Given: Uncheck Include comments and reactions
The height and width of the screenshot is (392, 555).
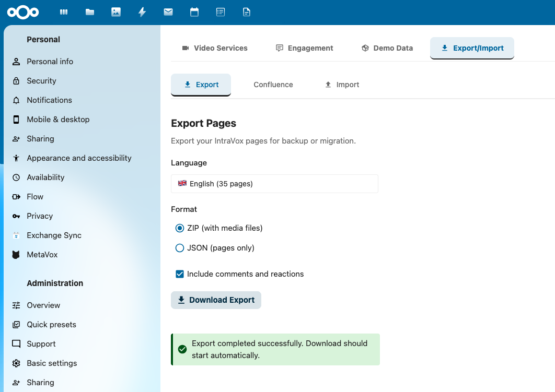Looking at the screenshot, I should coord(180,274).
